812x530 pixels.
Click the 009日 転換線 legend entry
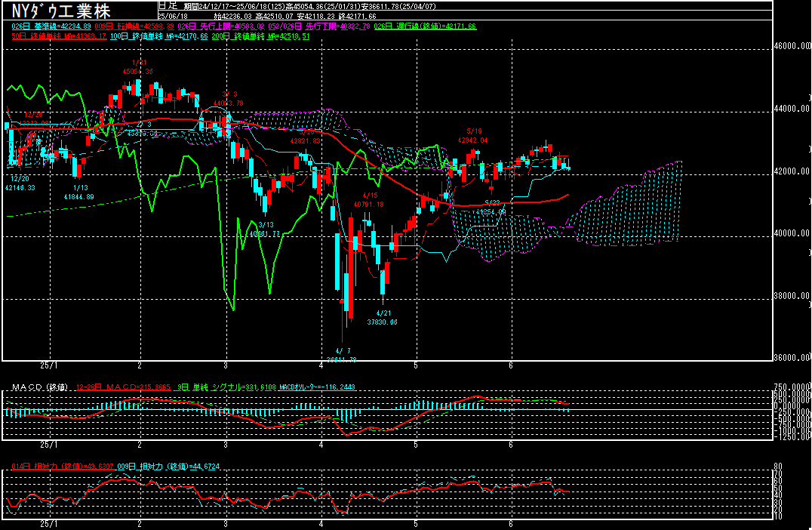click(x=134, y=26)
